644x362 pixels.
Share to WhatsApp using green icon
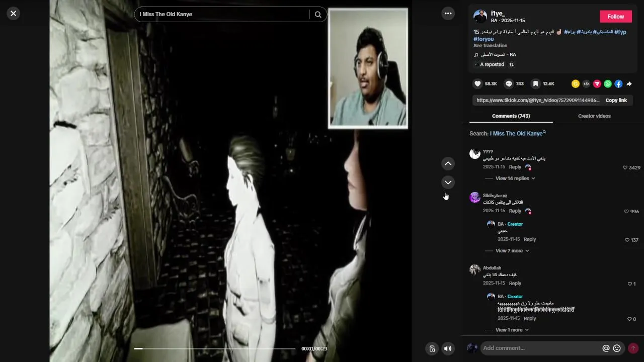click(x=608, y=84)
